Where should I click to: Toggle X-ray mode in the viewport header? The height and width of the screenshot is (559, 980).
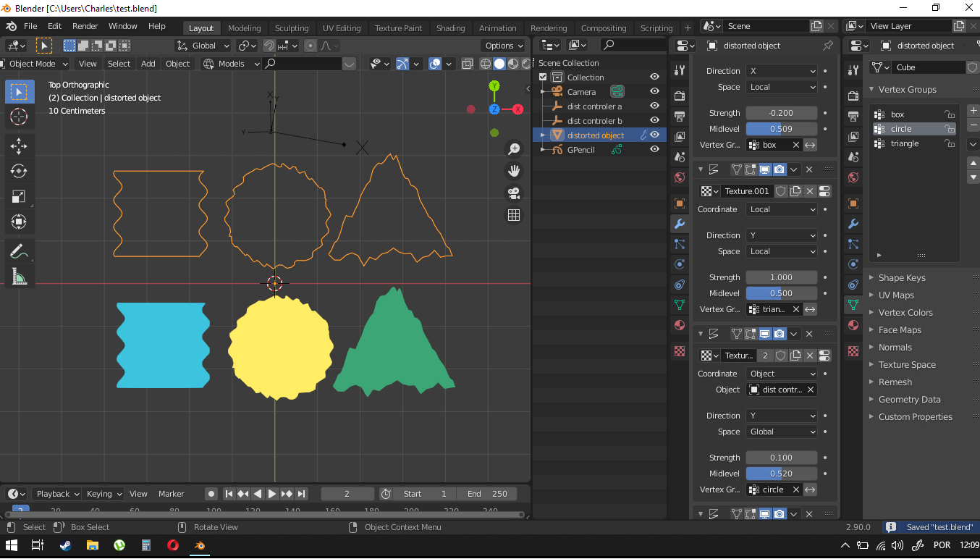point(467,64)
